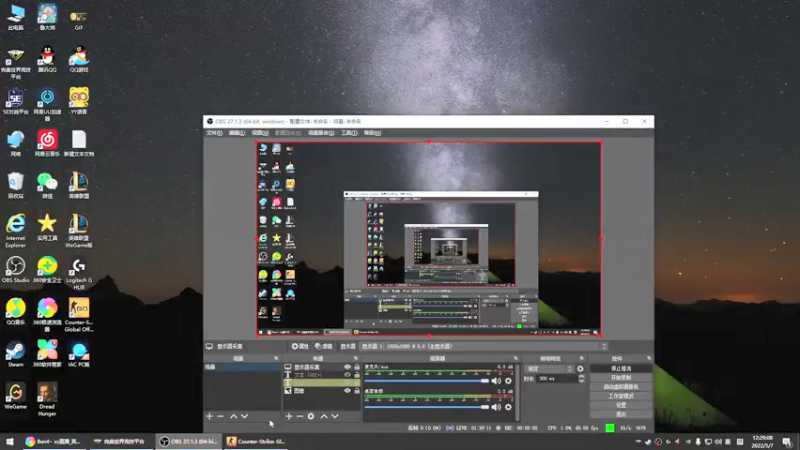Pop out the Scene Transitions dock header icon
800x450 pixels.
582,359
